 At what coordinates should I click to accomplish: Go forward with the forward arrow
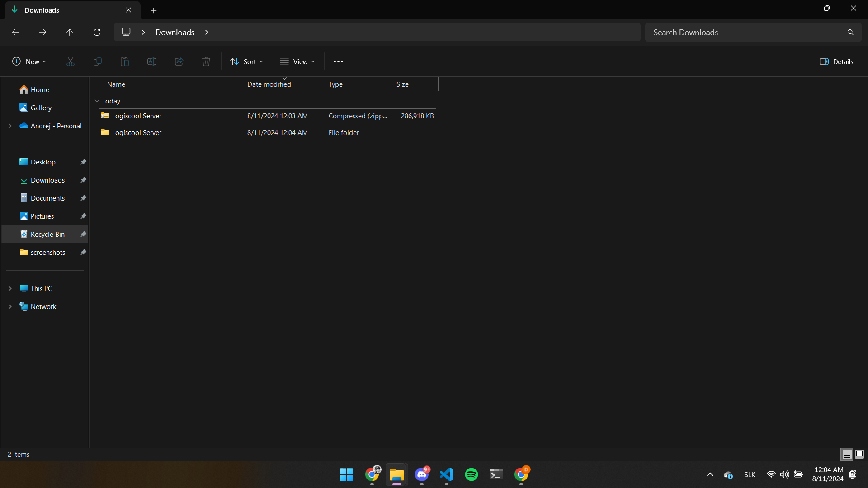click(x=42, y=32)
